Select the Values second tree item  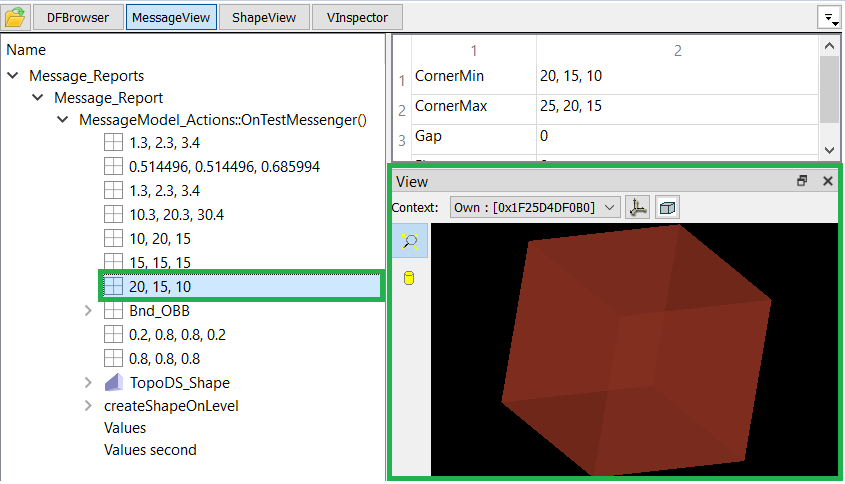click(x=150, y=450)
